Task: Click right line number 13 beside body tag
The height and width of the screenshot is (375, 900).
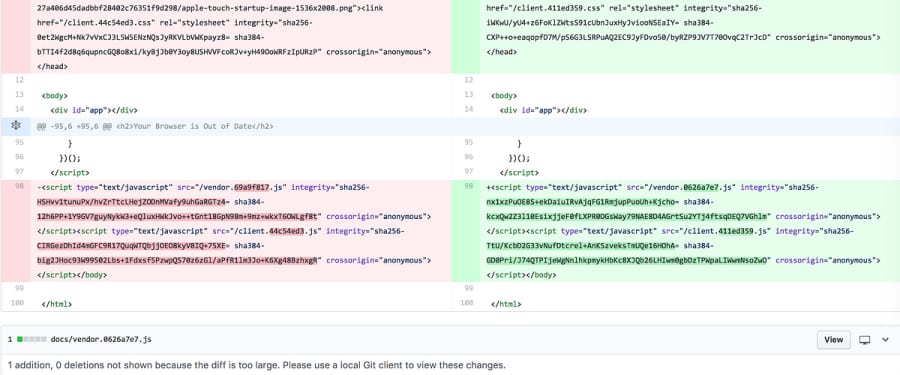Action: coord(468,95)
